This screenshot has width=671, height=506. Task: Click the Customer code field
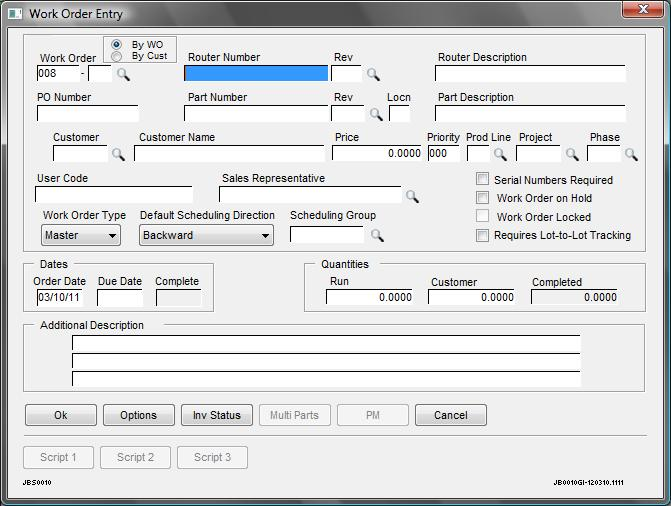[80, 153]
